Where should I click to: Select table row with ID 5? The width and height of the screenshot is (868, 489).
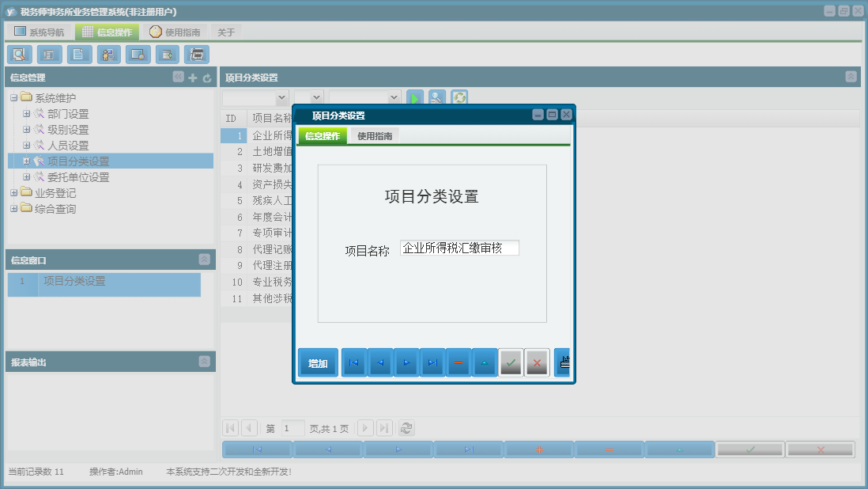(x=256, y=200)
